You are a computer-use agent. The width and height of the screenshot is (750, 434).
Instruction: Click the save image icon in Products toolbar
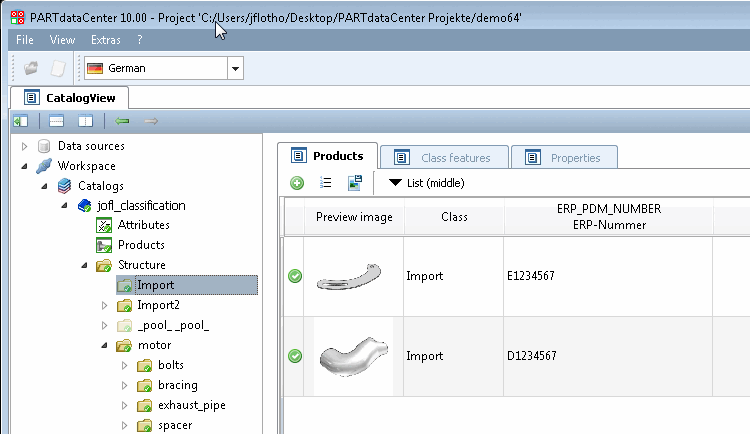coord(354,183)
